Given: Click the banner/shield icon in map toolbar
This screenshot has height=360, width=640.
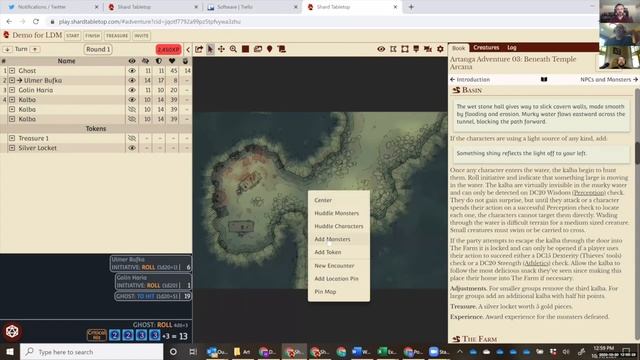Looking at the screenshot, I should coord(416,49).
